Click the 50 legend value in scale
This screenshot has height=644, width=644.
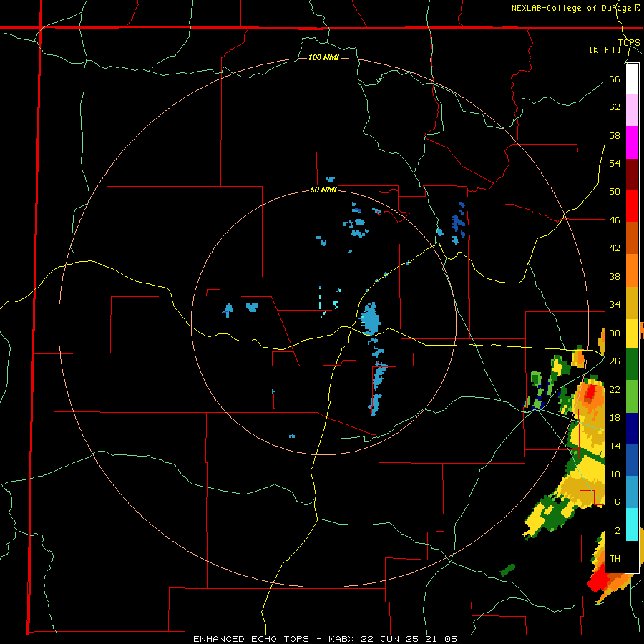click(615, 192)
